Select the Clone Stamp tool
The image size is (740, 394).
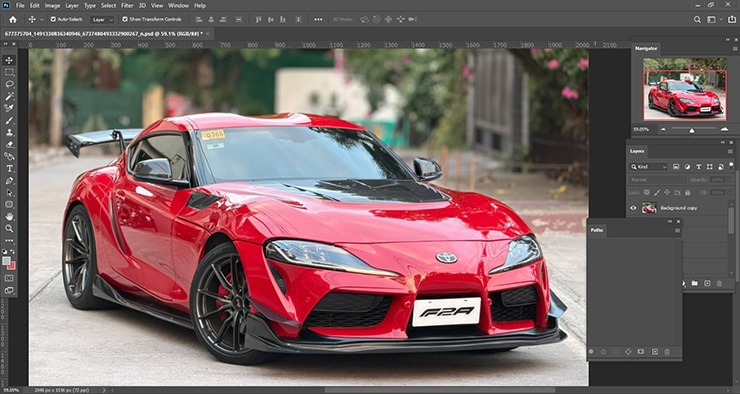9,133
